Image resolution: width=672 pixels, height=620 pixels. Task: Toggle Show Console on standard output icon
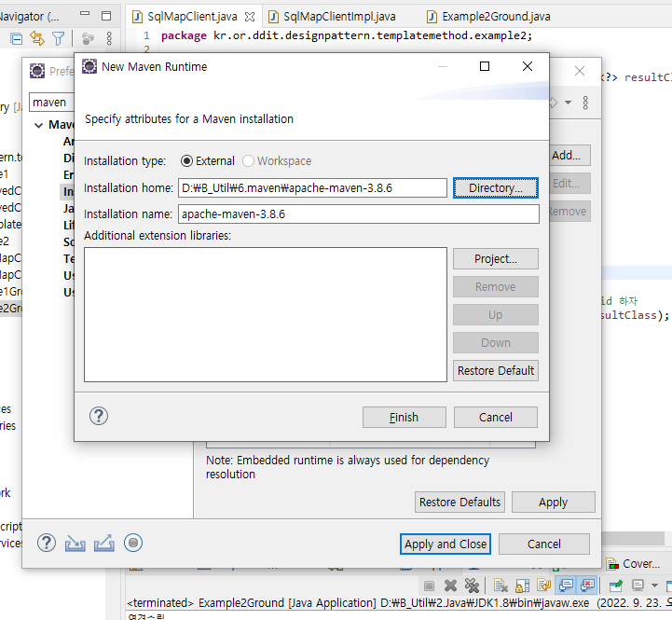tap(566, 586)
